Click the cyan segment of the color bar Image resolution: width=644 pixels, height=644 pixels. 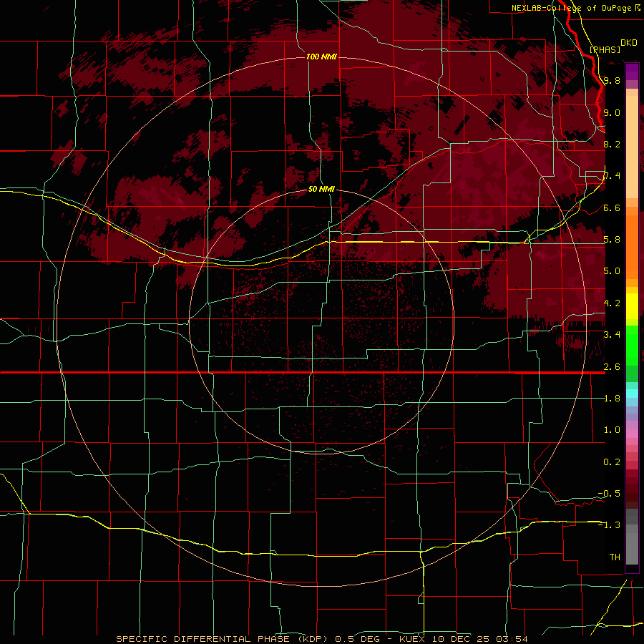[x=632, y=394]
